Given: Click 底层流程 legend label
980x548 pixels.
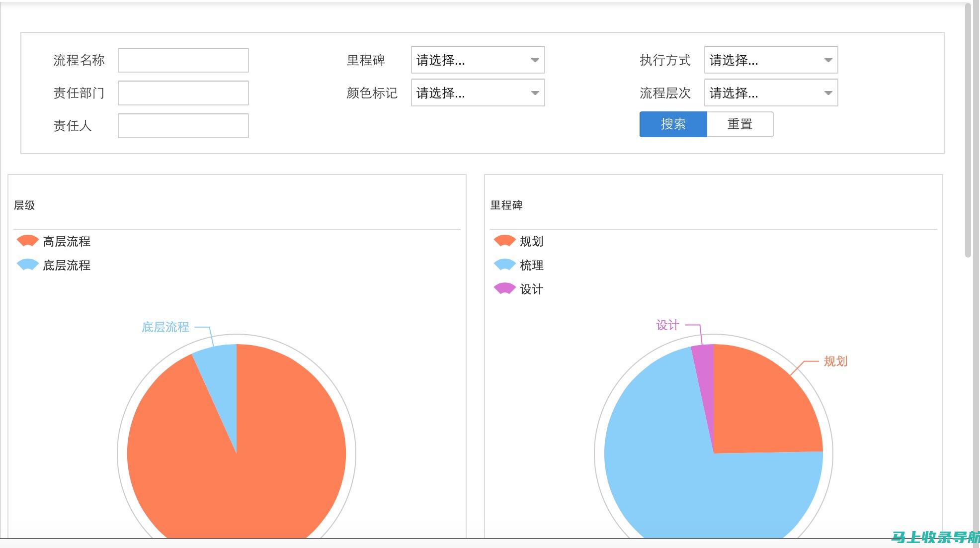Looking at the screenshot, I should pyautogui.click(x=67, y=265).
